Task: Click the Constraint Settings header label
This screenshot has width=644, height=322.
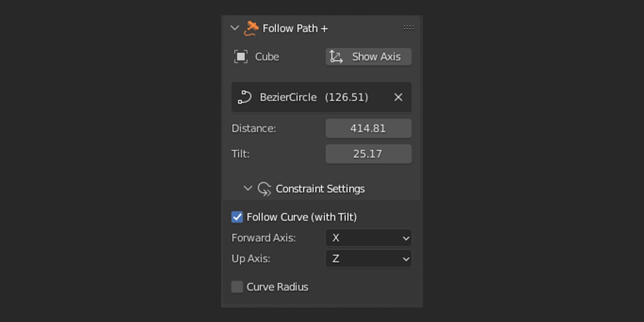Action: pyautogui.click(x=320, y=189)
